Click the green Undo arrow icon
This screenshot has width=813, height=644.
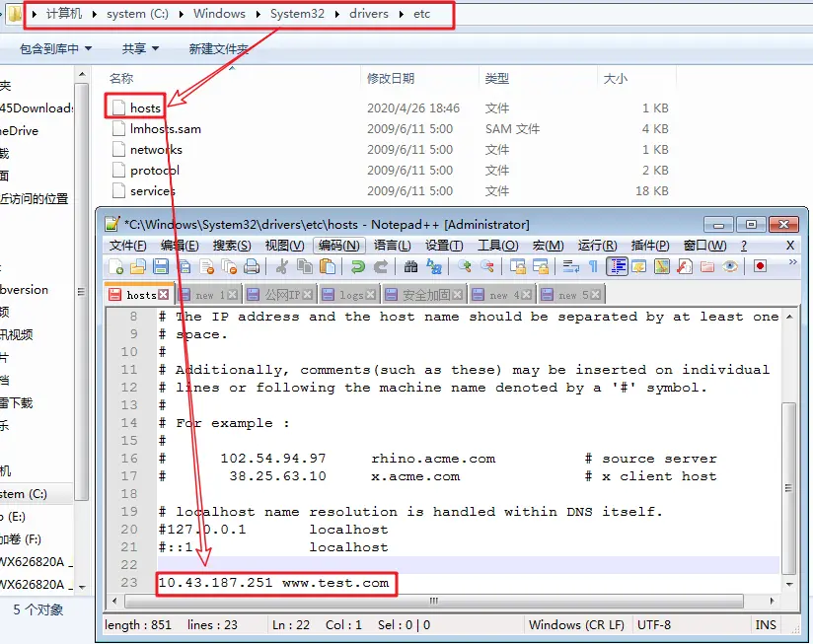coord(358,266)
